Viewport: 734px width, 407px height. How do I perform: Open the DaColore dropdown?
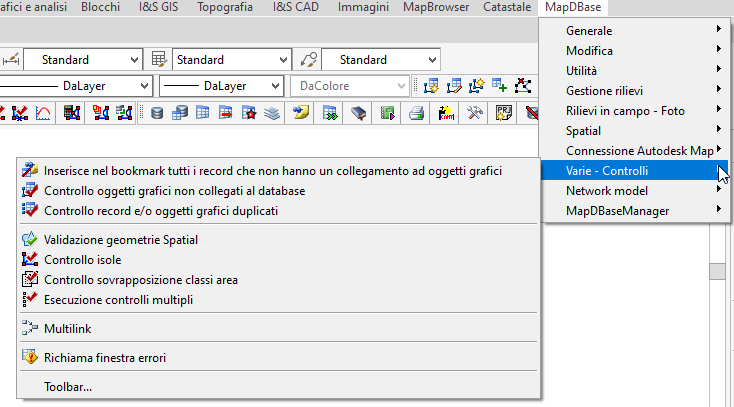(x=349, y=86)
